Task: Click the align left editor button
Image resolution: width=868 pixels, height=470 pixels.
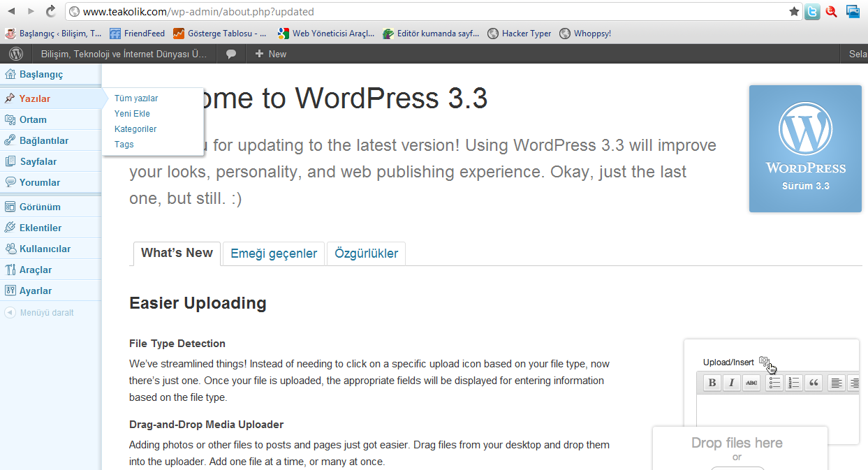Action: [x=836, y=383]
